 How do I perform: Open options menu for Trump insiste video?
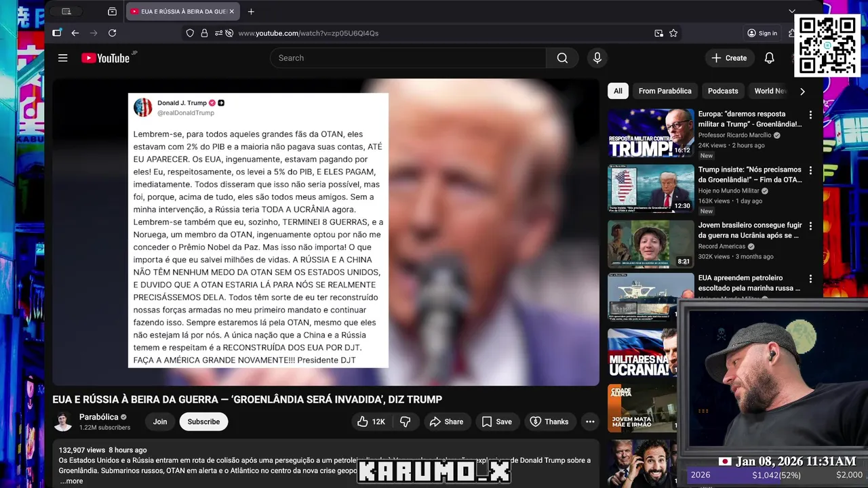810,171
